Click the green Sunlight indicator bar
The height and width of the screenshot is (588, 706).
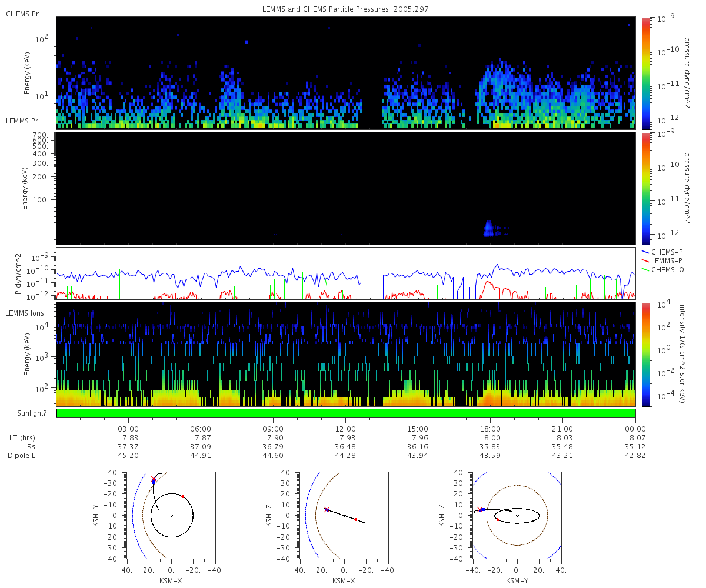(346, 413)
